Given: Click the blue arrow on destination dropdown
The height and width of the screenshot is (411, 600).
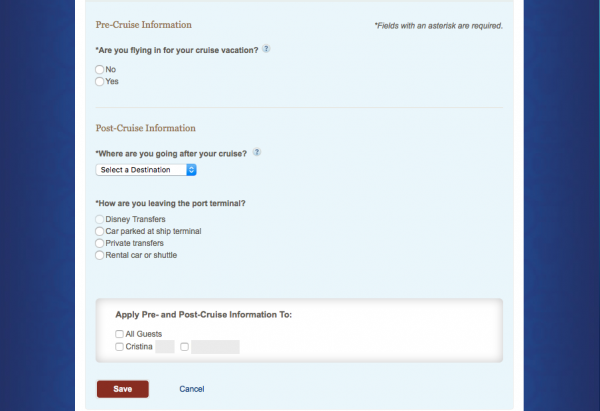Looking at the screenshot, I should tap(191, 170).
